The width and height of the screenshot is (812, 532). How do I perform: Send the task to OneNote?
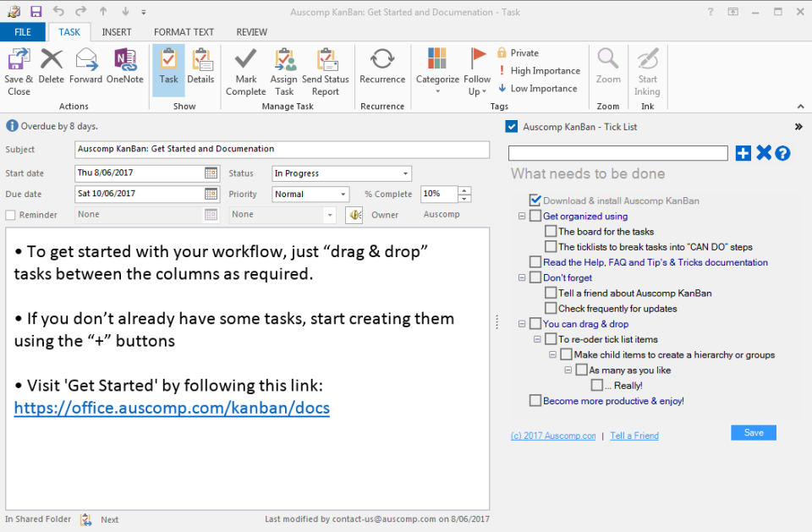pos(125,66)
